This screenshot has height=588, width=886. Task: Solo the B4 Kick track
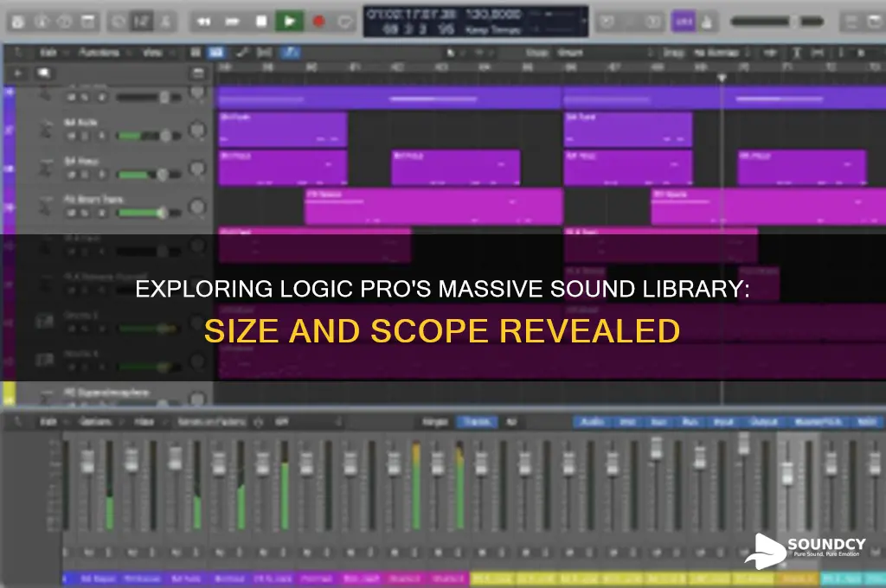84,136
